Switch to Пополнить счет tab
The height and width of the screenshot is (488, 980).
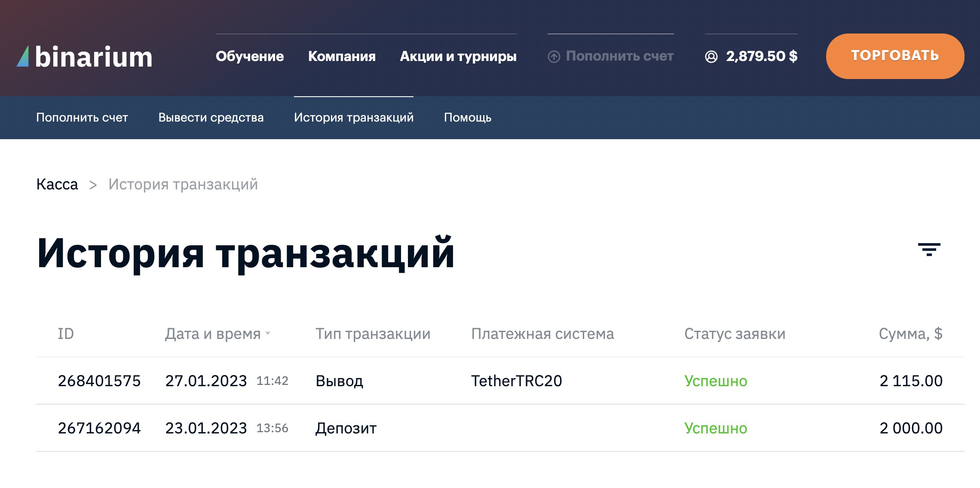click(82, 117)
